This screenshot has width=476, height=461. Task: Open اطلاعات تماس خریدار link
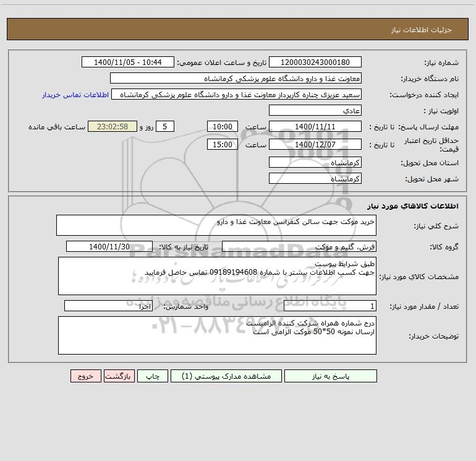coord(75,95)
